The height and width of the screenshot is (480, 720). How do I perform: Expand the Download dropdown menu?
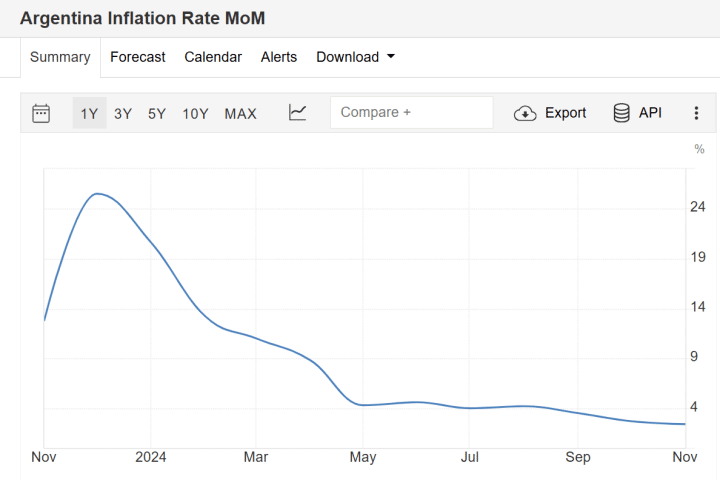(347, 57)
